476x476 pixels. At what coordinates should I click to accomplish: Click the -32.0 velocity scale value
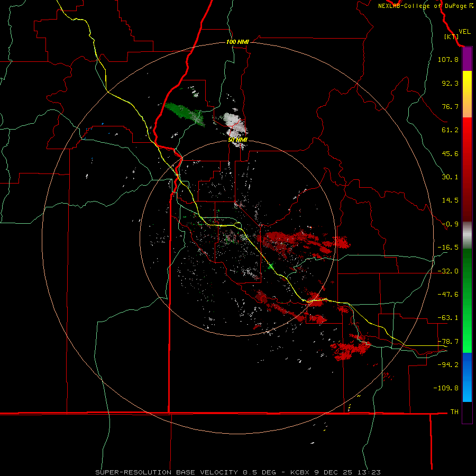[448, 271]
